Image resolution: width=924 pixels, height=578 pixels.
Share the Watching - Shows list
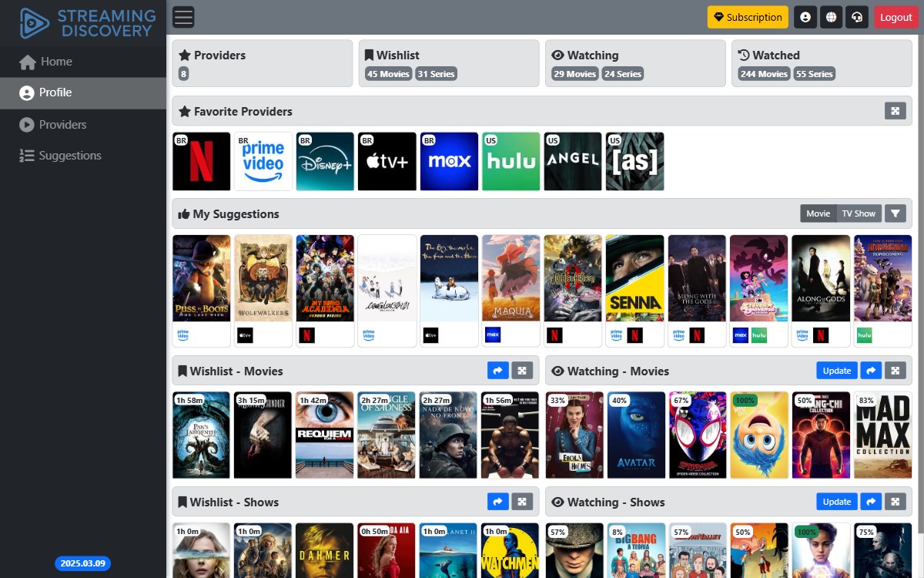(x=871, y=502)
